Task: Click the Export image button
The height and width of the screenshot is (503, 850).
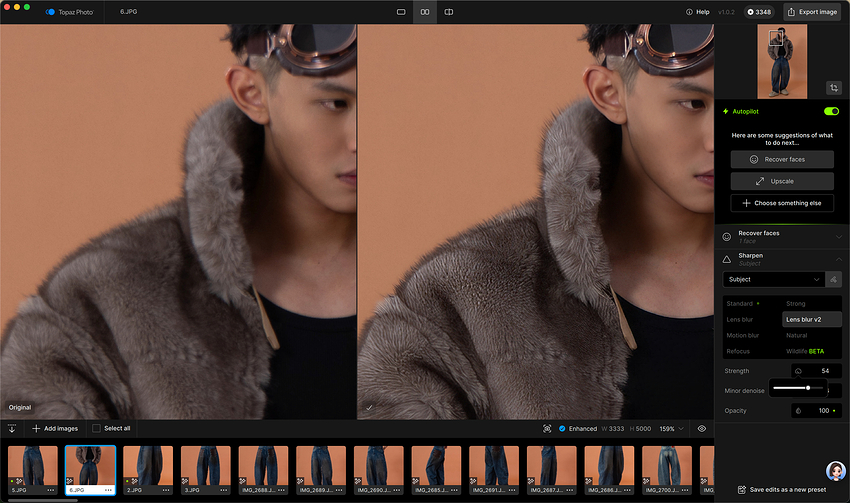Action: (x=811, y=12)
